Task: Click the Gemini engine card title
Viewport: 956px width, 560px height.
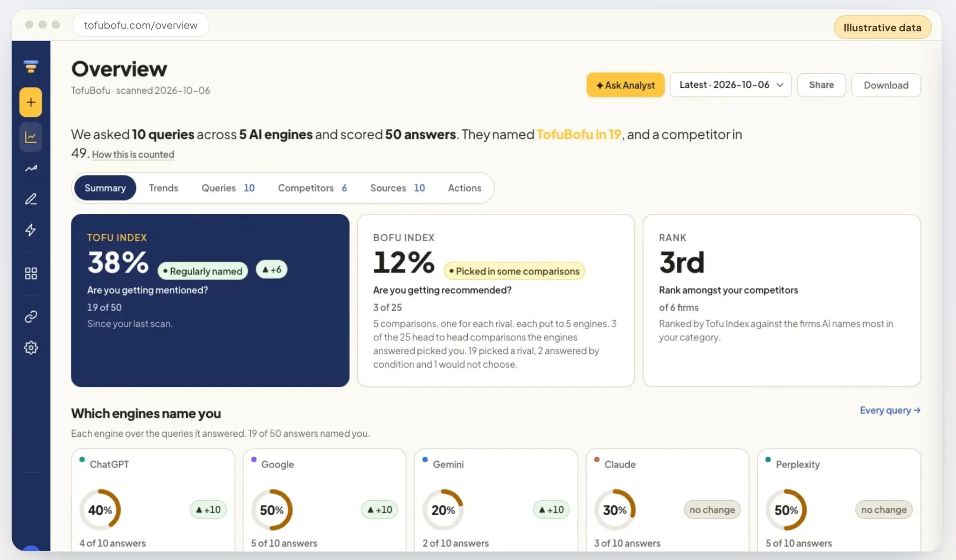Action: (448, 464)
